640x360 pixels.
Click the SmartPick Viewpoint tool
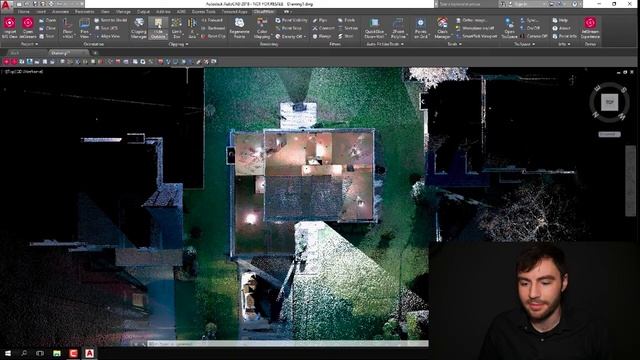477,36
